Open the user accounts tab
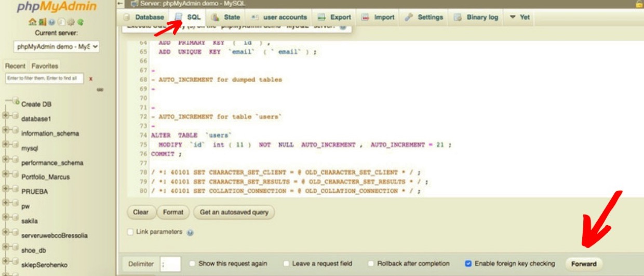This screenshot has width=644, height=276. click(x=279, y=17)
